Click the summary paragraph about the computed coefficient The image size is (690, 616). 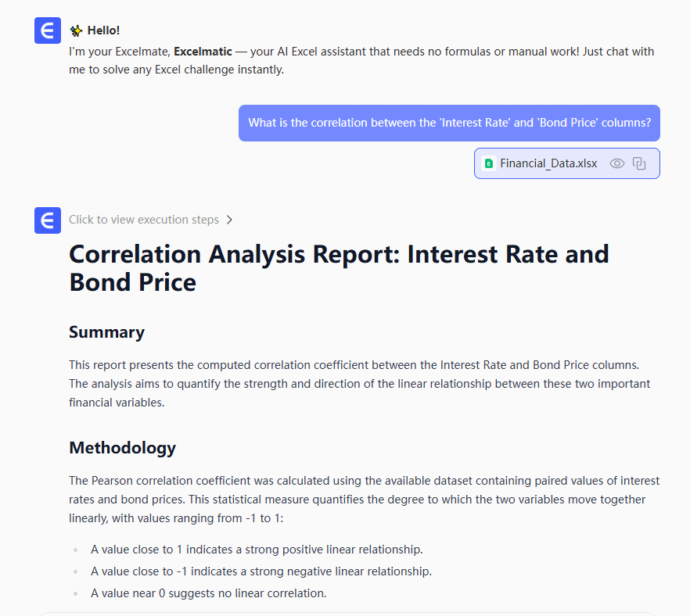tap(360, 384)
